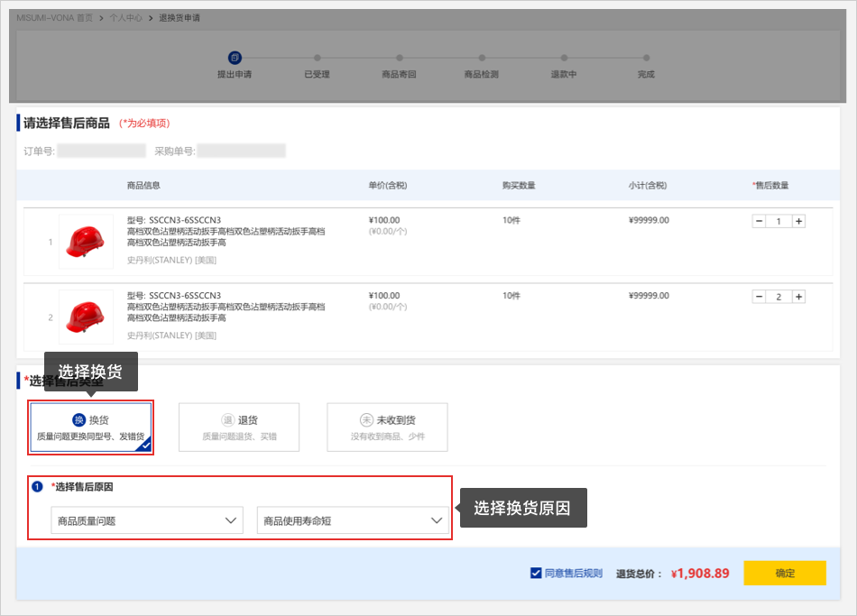Increase after-sale quantity for item 2
The width and height of the screenshot is (857, 616).
point(798,297)
